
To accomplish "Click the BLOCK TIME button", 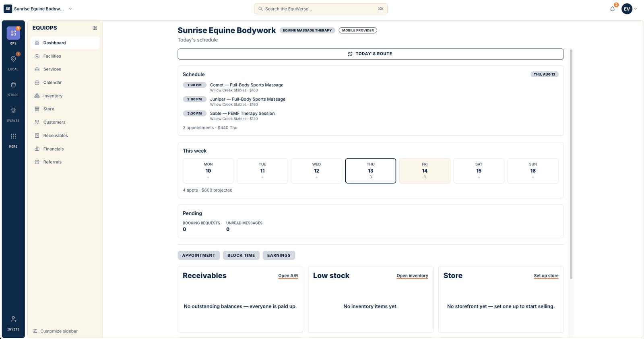I will 241,255.
